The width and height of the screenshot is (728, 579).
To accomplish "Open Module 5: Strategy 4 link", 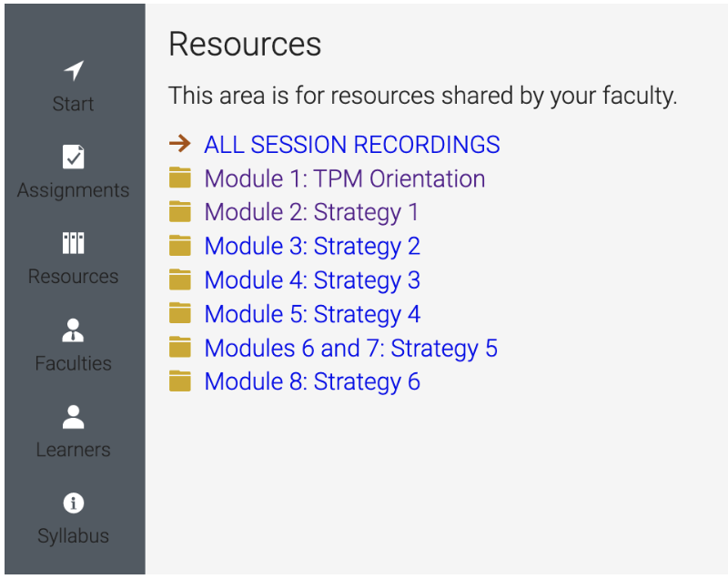I will click(x=312, y=314).
